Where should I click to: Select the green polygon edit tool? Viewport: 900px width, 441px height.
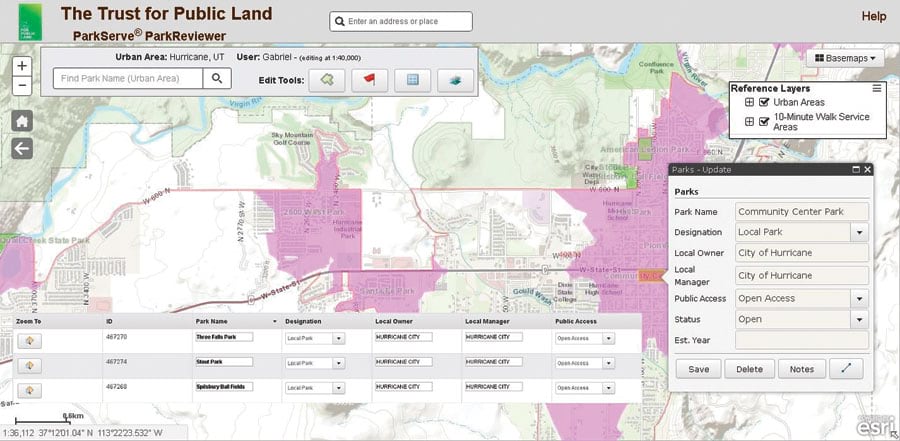(x=327, y=80)
